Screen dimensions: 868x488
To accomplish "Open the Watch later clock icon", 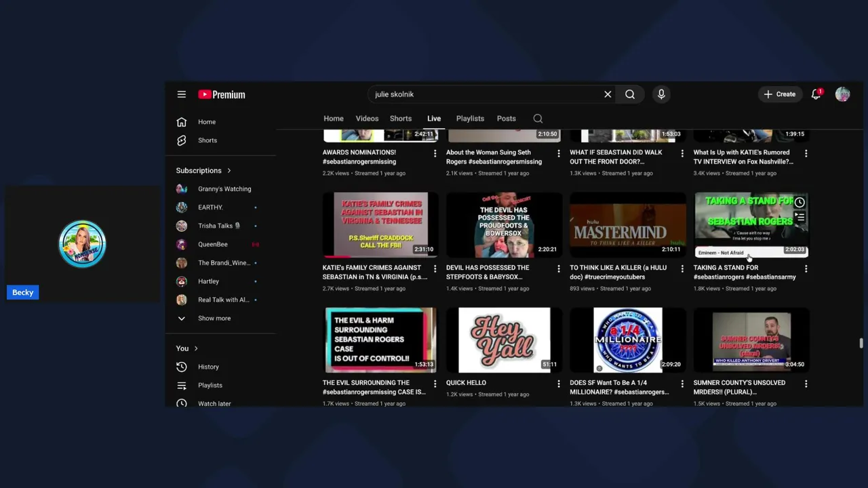I will (182, 403).
